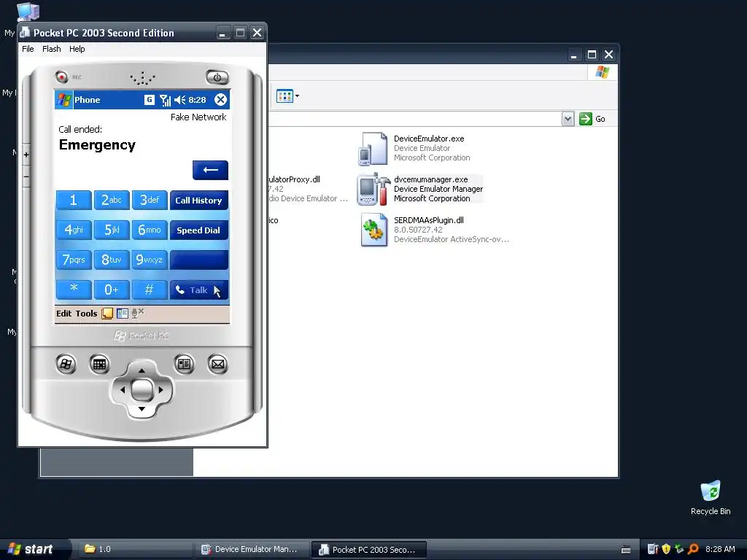Click the device side volume plus button

[26, 155]
